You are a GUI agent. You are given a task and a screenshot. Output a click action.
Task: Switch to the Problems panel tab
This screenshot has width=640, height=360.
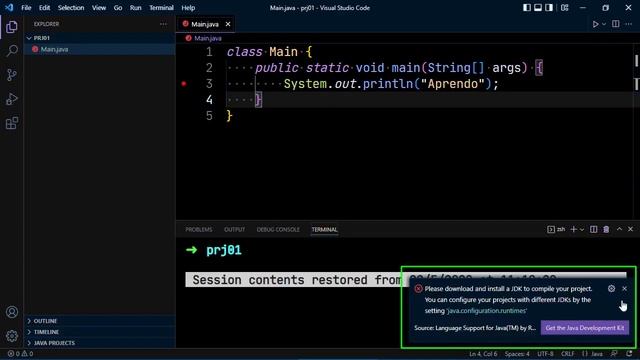pyautogui.click(x=199, y=230)
